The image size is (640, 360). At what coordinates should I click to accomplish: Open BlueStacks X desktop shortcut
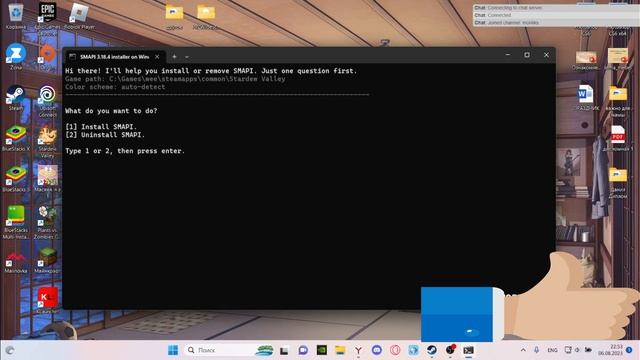tap(16, 138)
